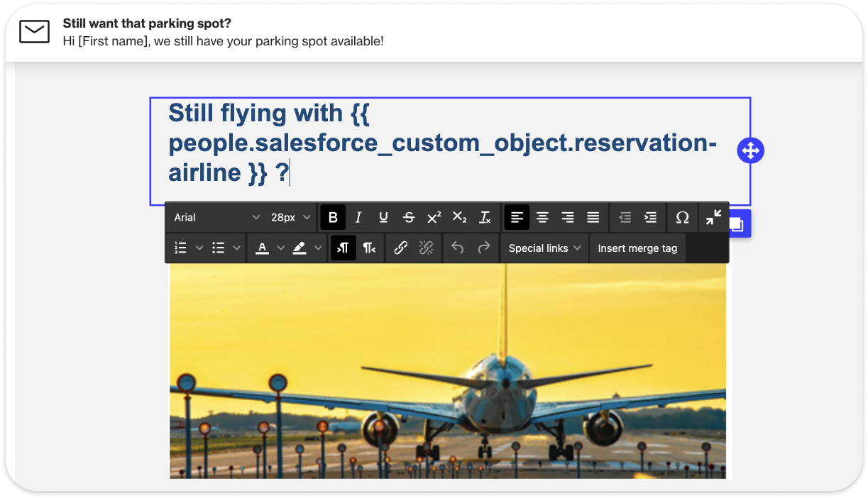Image resolution: width=868 pixels, height=498 pixels.
Task: Select the airplane image block
Action: 448,370
